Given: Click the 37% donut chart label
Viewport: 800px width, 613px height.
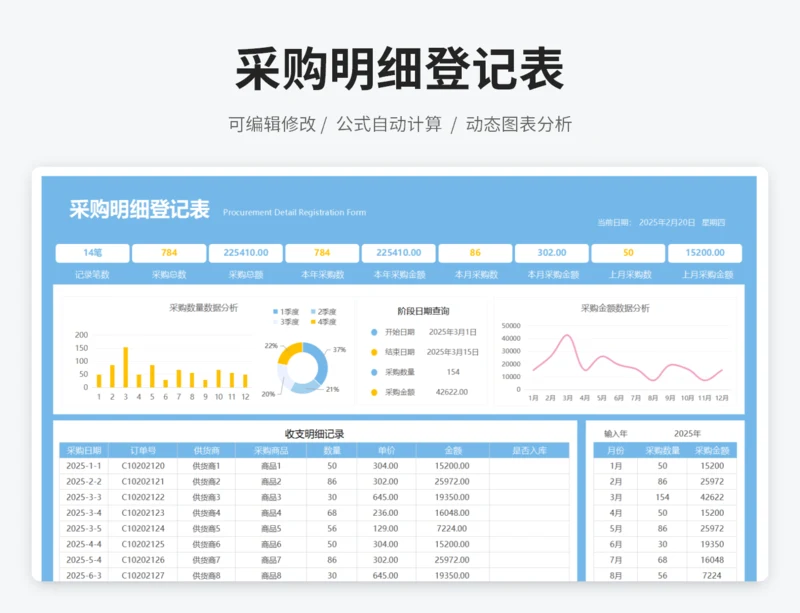Looking at the screenshot, I should tap(339, 350).
